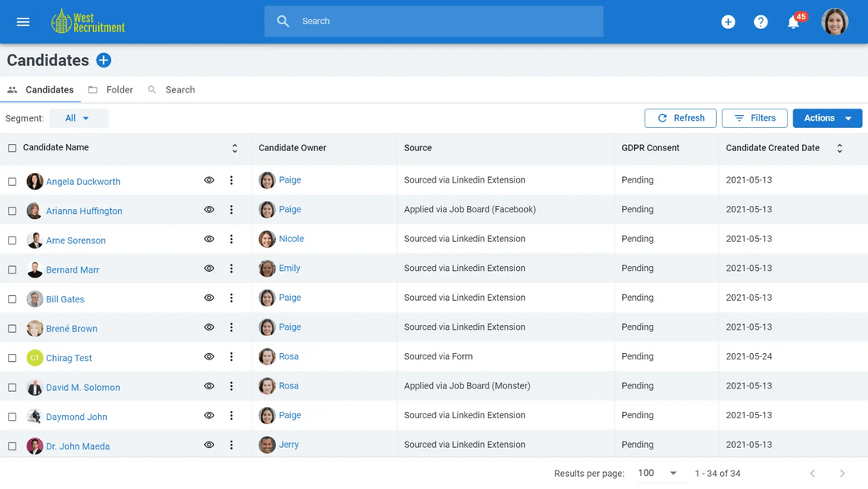Sort by Candidate Created Date arrows

pyautogui.click(x=840, y=148)
